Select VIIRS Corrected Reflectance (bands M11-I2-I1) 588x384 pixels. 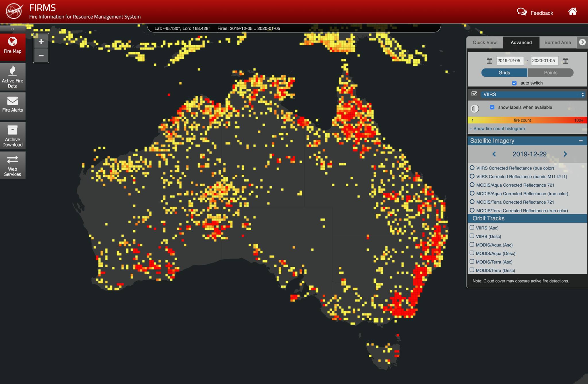point(472,176)
